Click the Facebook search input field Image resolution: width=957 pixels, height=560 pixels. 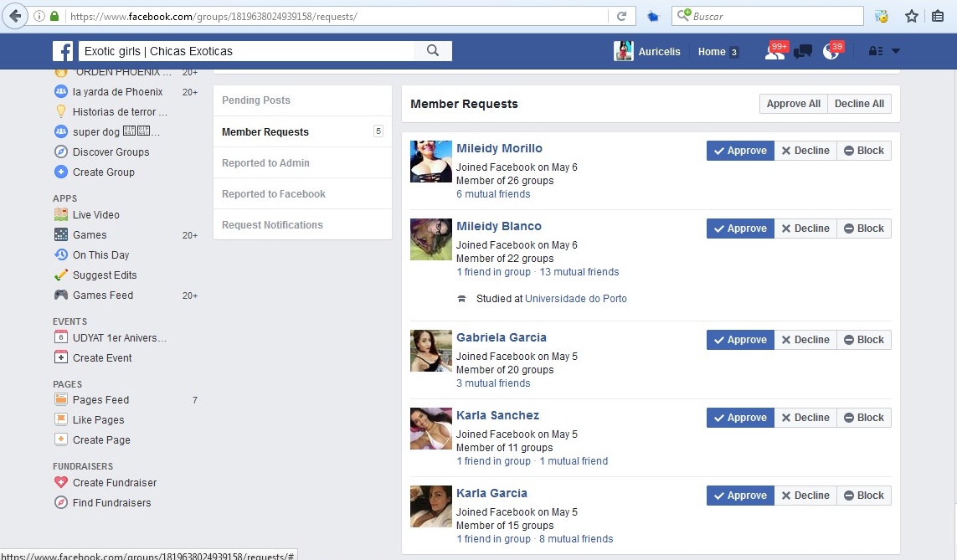[x=246, y=51]
